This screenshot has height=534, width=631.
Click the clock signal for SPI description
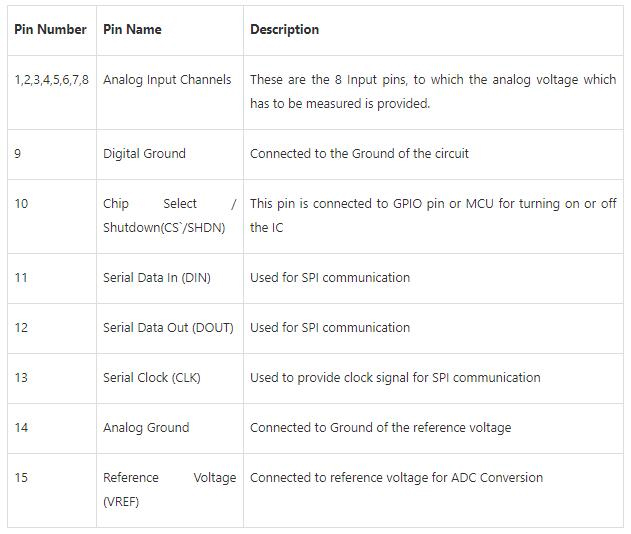pyautogui.click(x=395, y=377)
